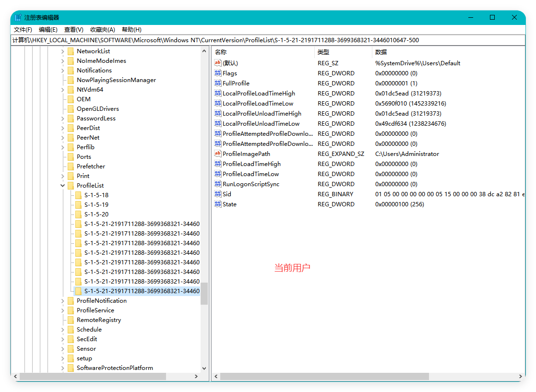Expand the Perflib tree node
This screenshot has height=392, width=536.
click(62, 147)
